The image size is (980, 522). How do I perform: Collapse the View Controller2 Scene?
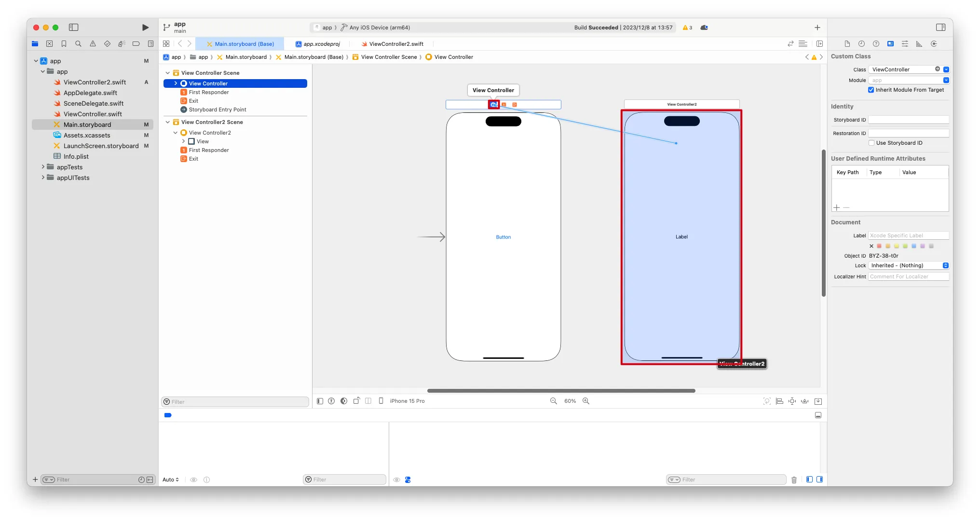click(168, 122)
